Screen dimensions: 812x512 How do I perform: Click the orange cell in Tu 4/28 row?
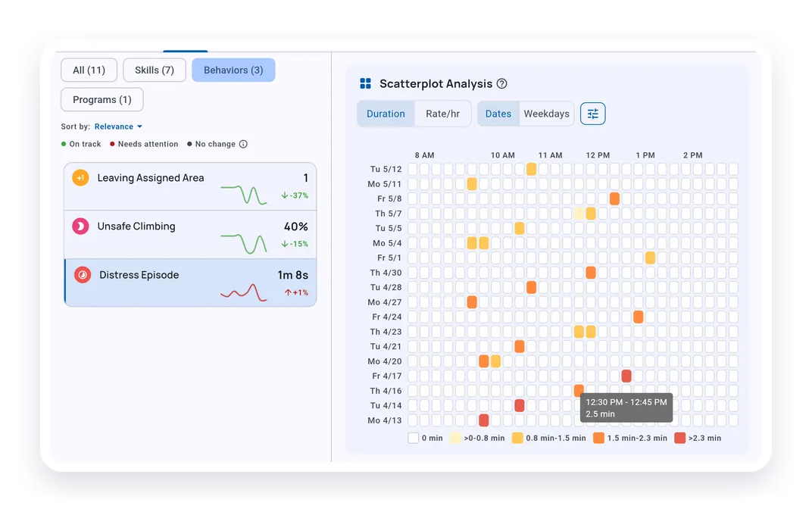pyautogui.click(x=531, y=287)
